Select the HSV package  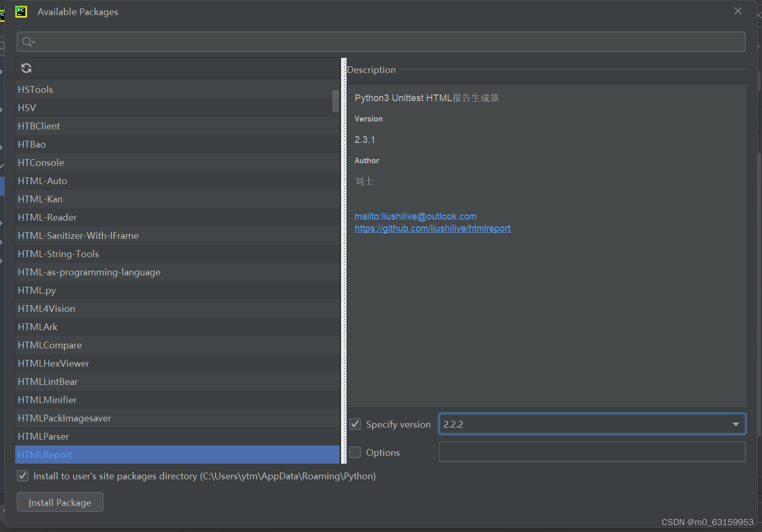point(177,108)
